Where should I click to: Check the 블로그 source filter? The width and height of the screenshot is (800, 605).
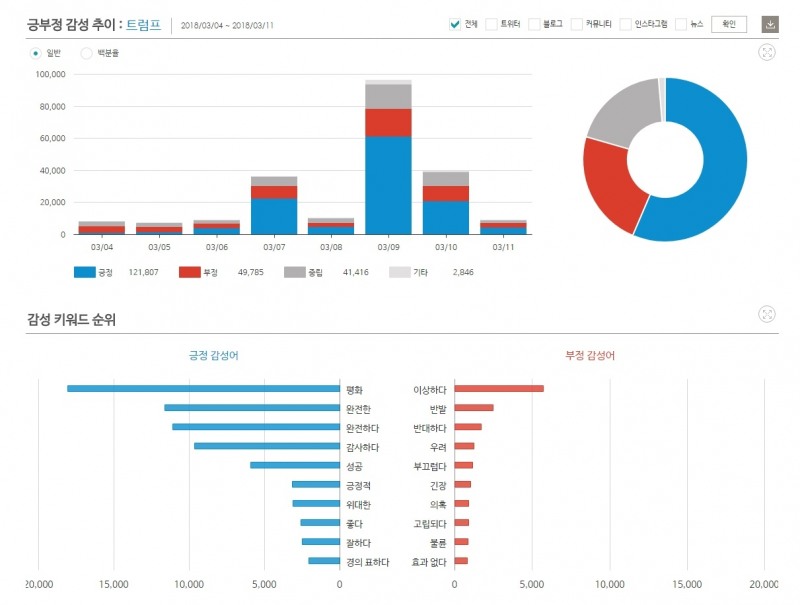tap(534, 24)
